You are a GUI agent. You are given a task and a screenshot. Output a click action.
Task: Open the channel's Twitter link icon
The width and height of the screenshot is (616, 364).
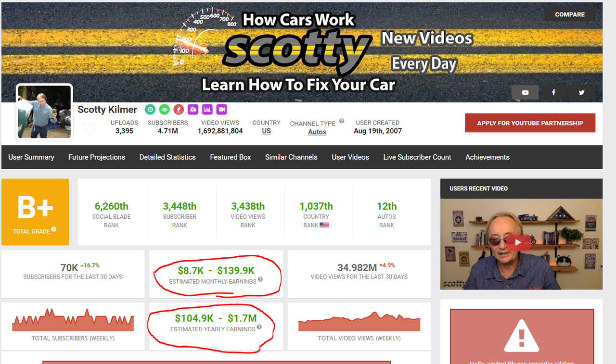581,92
